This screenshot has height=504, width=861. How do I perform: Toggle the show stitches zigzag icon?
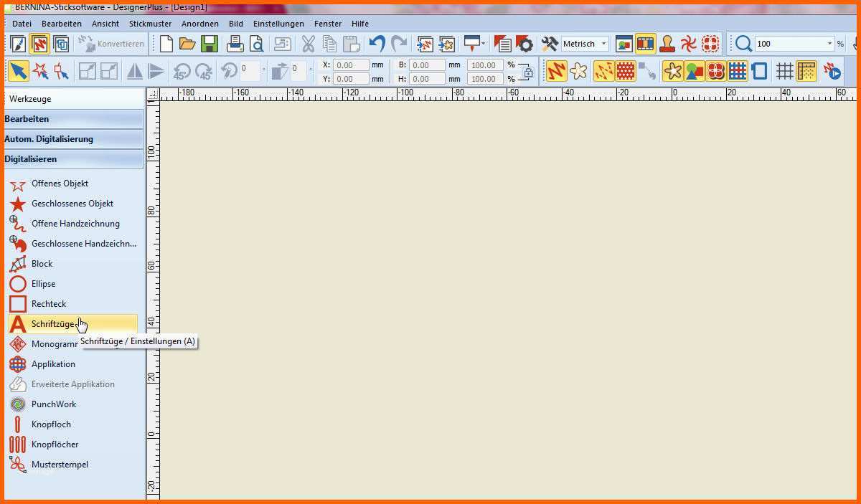pos(557,71)
